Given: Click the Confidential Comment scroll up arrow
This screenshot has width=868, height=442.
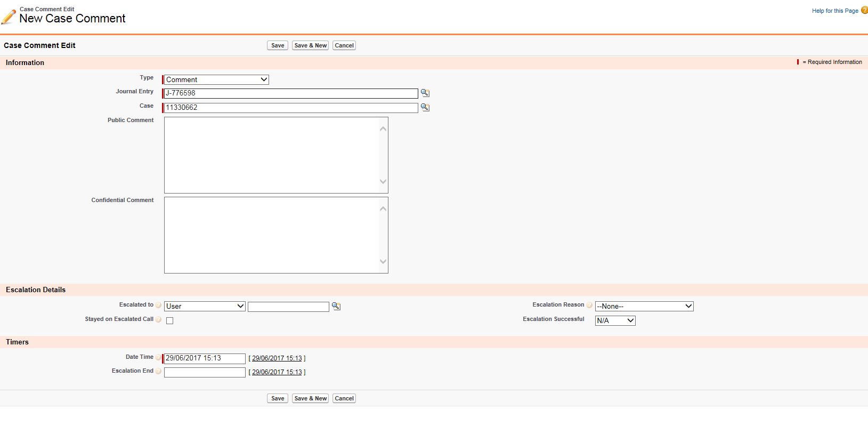Looking at the screenshot, I should [x=383, y=209].
